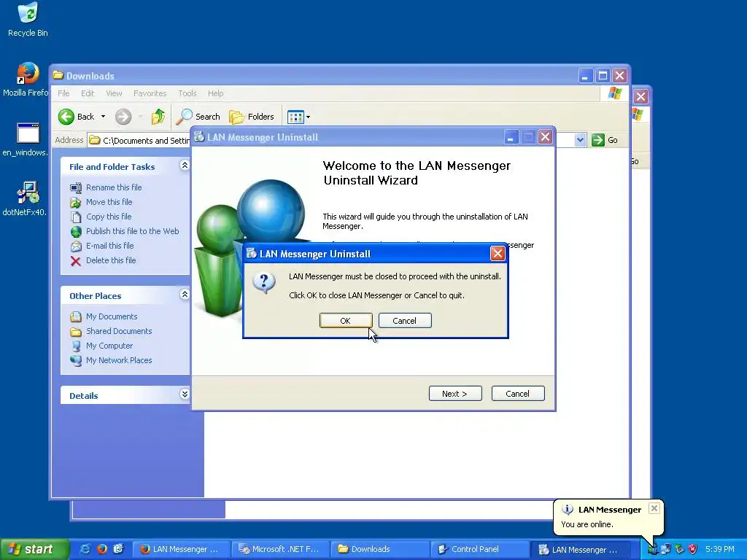The height and width of the screenshot is (560, 747).
Task: Minimize the Downloads window
Action: pos(586,76)
